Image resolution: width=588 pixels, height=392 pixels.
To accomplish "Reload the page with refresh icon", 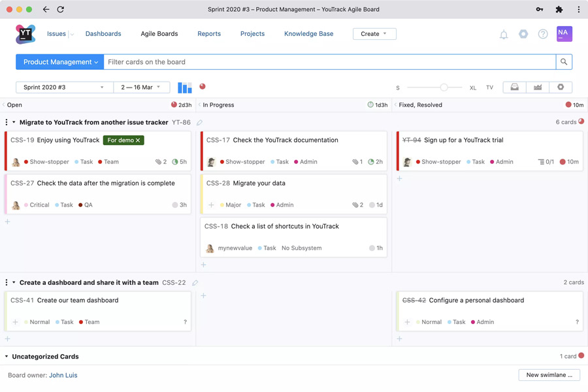I will coord(60,9).
